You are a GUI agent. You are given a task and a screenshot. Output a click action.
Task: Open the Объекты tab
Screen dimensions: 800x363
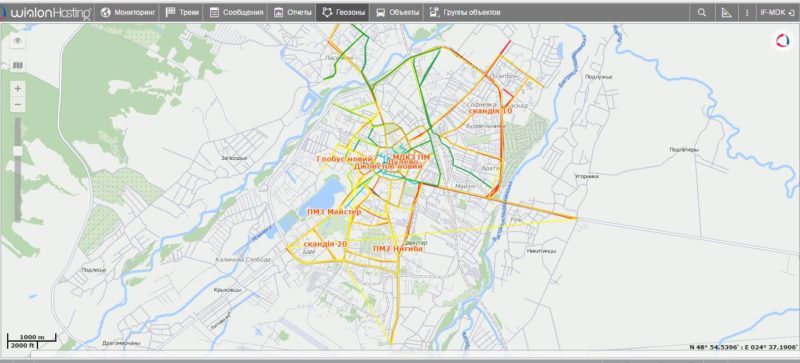click(x=397, y=12)
